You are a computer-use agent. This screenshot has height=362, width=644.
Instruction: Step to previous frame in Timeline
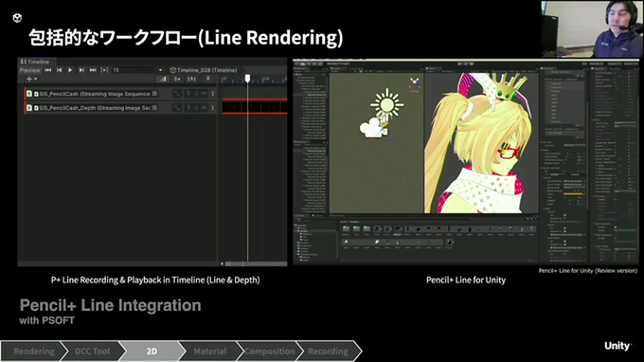(x=59, y=70)
